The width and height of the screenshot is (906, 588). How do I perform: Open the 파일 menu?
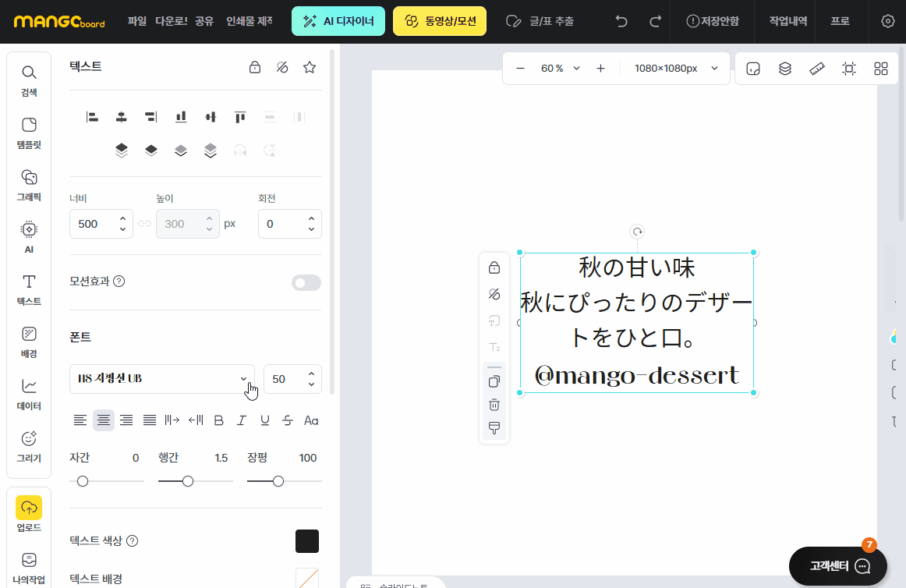pyautogui.click(x=136, y=21)
